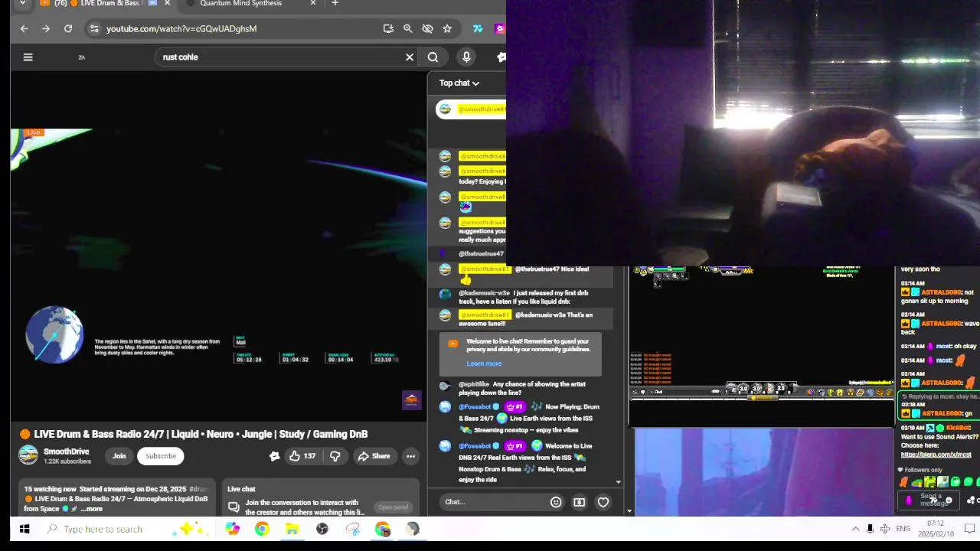The width and height of the screenshot is (980, 551).
Task: Open the SmoothDrive channel name link
Action: 67,452
